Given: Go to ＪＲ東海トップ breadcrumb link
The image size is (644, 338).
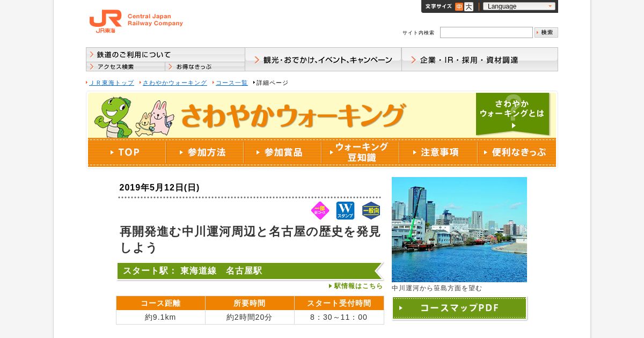Looking at the screenshot, I should (x=112, y=83).
